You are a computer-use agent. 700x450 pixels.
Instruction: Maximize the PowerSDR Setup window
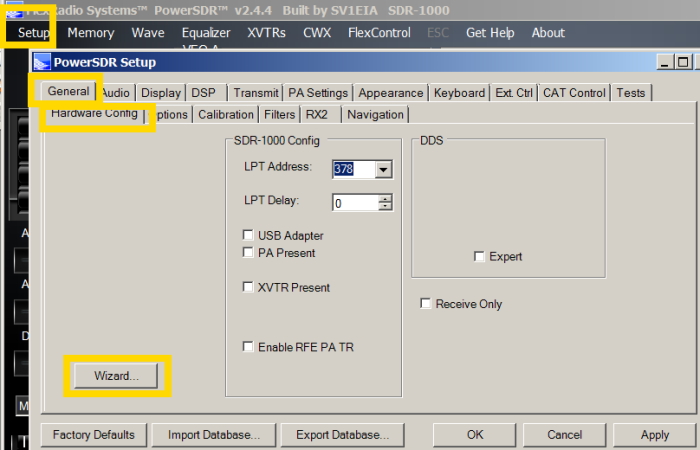click(x=683, y=62)
